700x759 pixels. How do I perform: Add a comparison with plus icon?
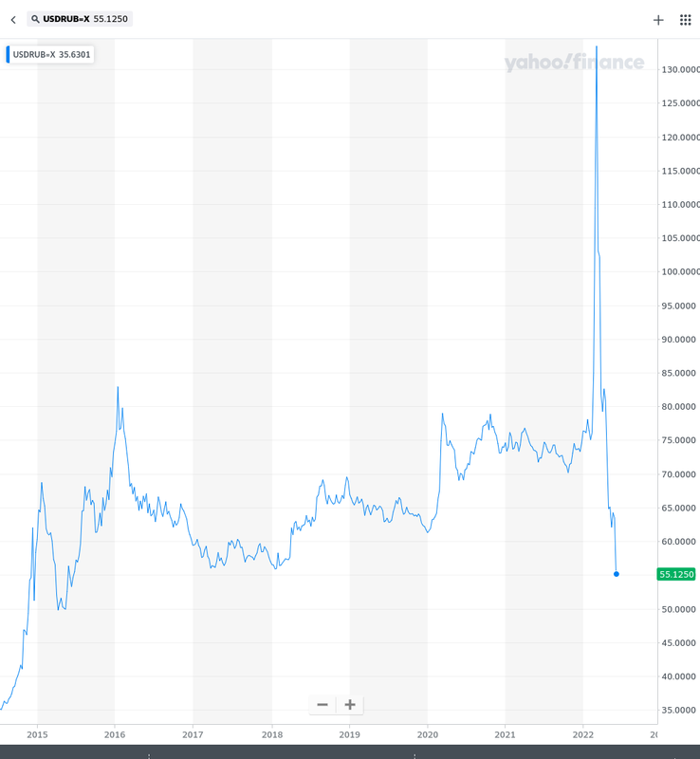pos(658,20)
